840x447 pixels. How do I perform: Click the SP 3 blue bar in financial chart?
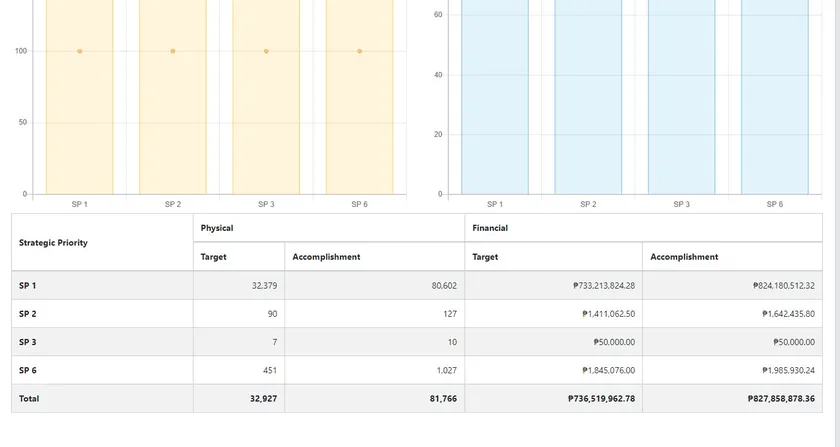click(681, 97)
